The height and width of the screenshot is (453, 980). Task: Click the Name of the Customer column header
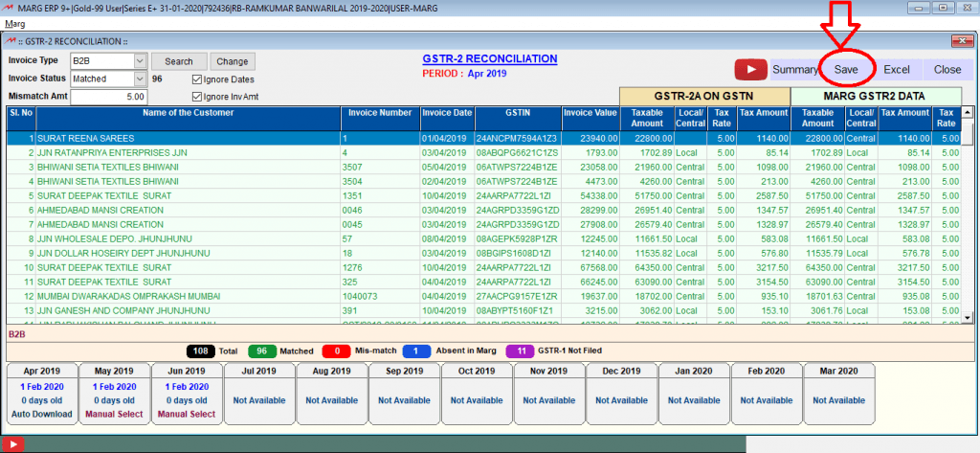(x=189, y=118)
